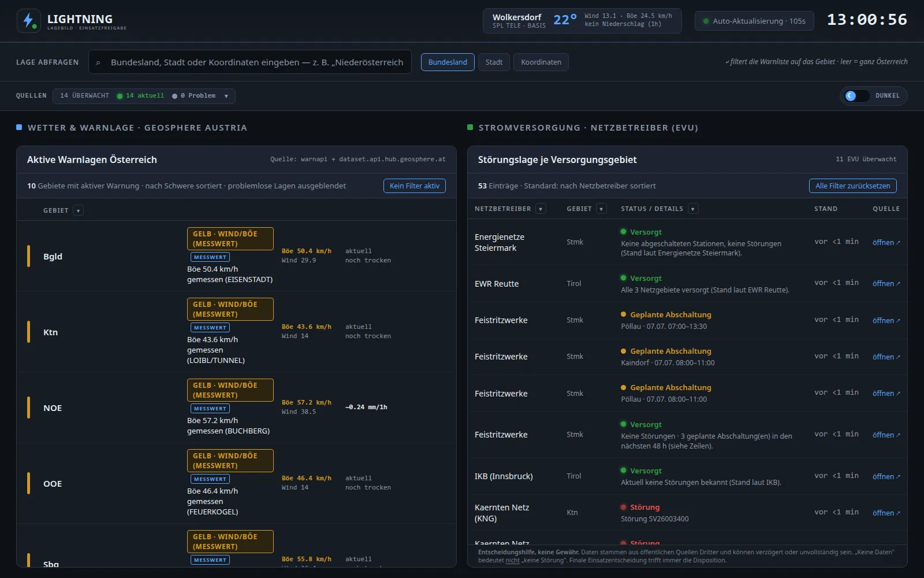Open source link for Pöllau 08:00–11:00 outage
This screenshot has width=924, height=578.
coord(886,393)
